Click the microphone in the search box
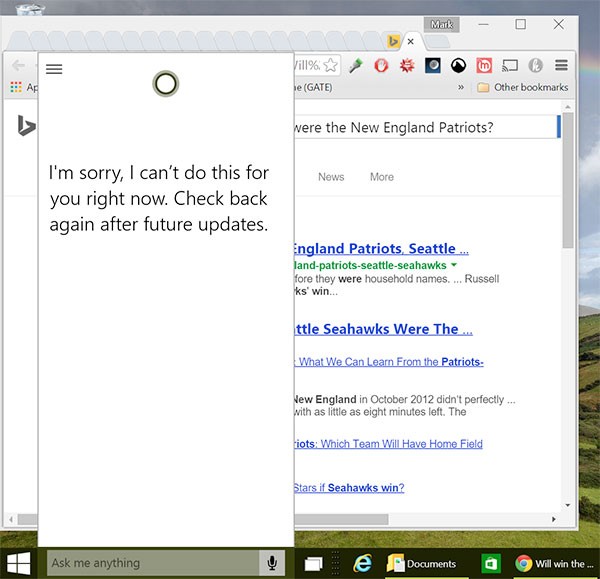Image resolution: width=600 pixels, height=579 pixels. (x=271, y=563)
